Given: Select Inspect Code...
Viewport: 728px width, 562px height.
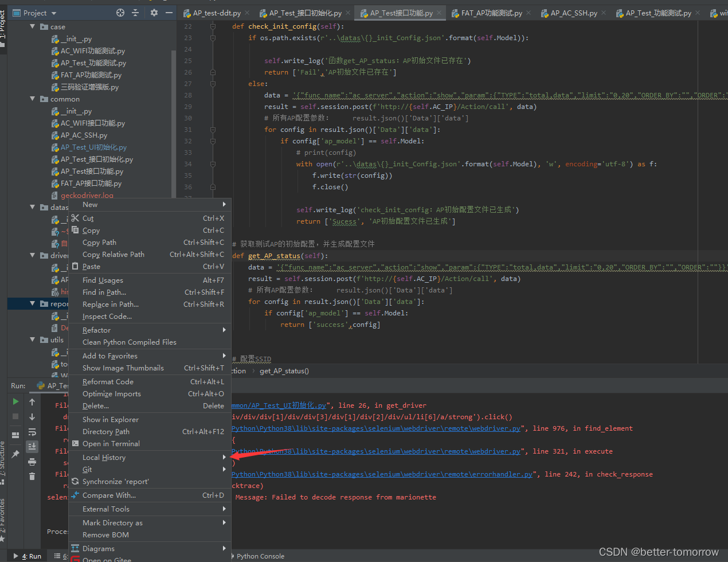Looking at the screenshot, I should 150,316.
